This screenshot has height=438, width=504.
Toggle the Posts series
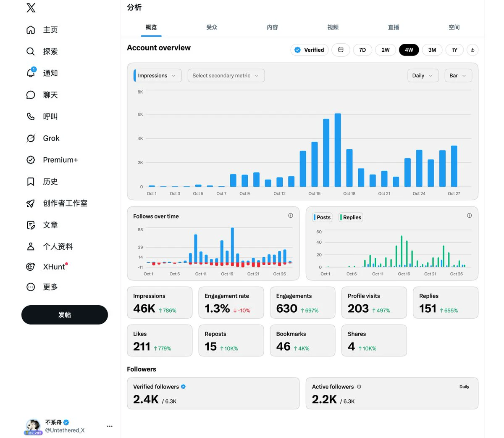(x=322, y=217)
